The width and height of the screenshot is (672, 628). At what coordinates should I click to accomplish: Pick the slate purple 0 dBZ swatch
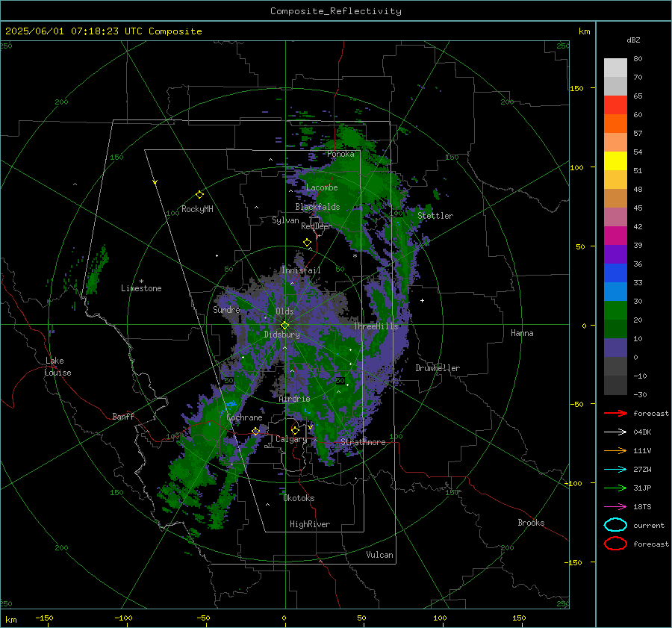coord(615,348)
